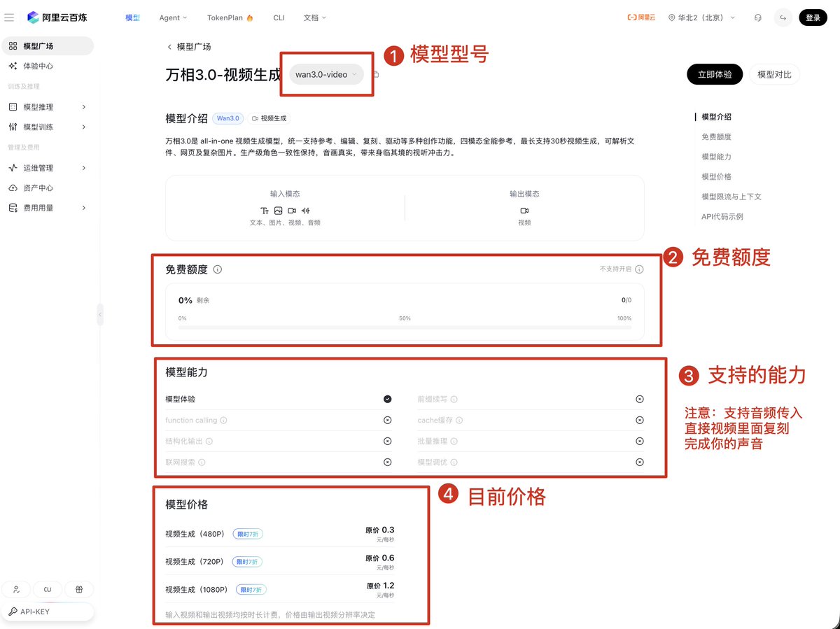The height and width of the screenshot is (629, 840).
Task: Click the CLI button at sidebar bottom
Action: point(48,589)
